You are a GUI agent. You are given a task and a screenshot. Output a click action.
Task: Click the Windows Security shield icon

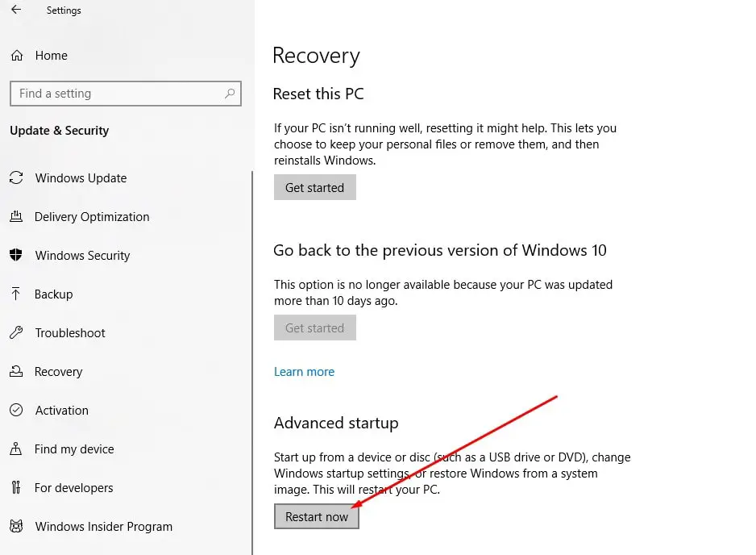(16, 256)
